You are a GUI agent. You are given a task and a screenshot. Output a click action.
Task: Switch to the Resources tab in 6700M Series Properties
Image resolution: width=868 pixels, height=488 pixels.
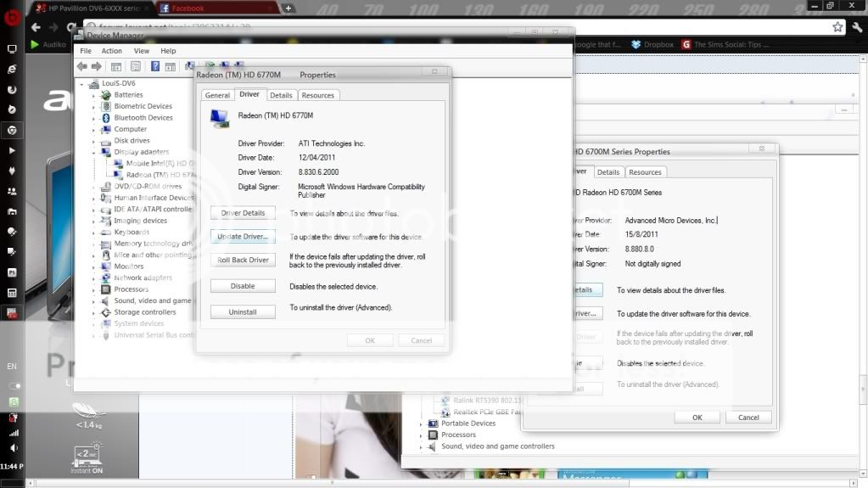[645, 172]
